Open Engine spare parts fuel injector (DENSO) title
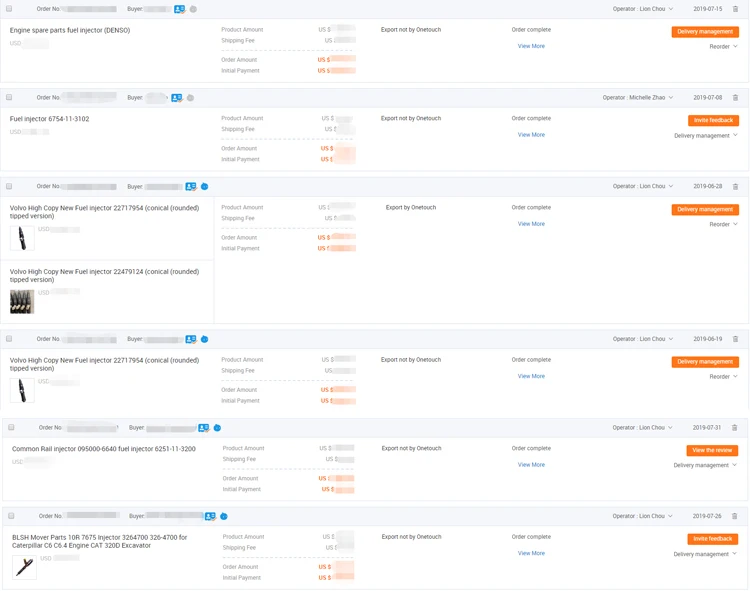The height and width of the screenshot is (591, 750). pyautogui.click(x=70, y=31)
